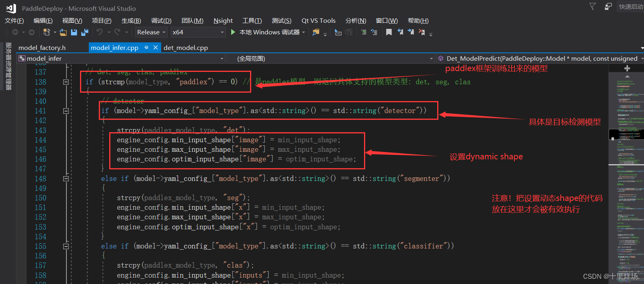Click the Find in Files icon
Image resolution: width=644 pixels, height=284 pixels.
(316, 32)
